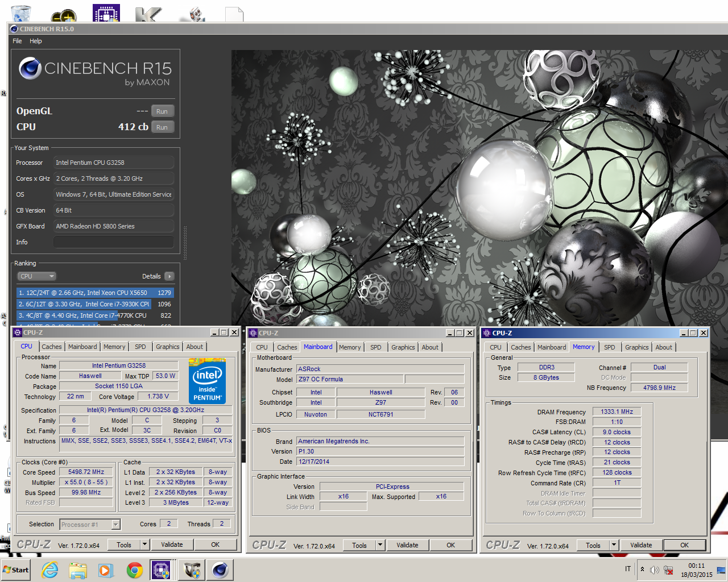The image size is (728, 582).
Task: Run the OpenGL benchmark test
Action: pyautogui.click(x=162, y=111)
